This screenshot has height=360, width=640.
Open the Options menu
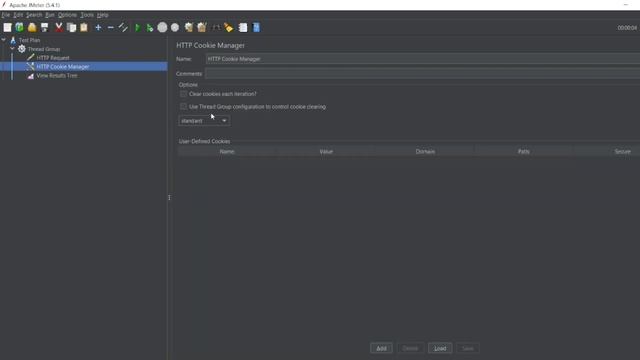(67, 15)
